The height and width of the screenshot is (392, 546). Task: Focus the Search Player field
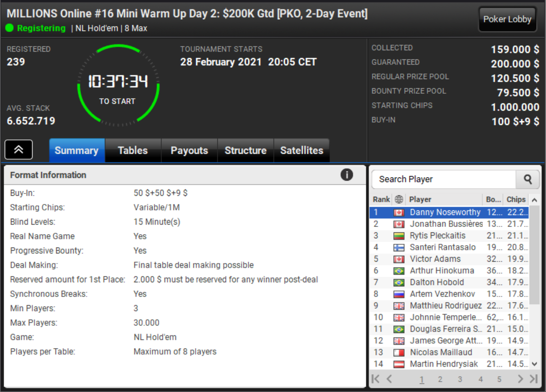point(444,179)
